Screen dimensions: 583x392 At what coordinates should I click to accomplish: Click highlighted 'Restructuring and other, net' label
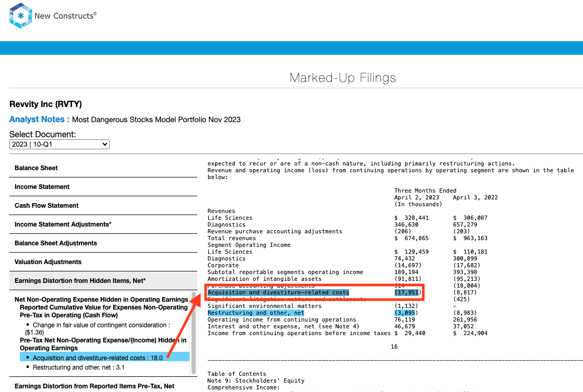coord(256,313)
